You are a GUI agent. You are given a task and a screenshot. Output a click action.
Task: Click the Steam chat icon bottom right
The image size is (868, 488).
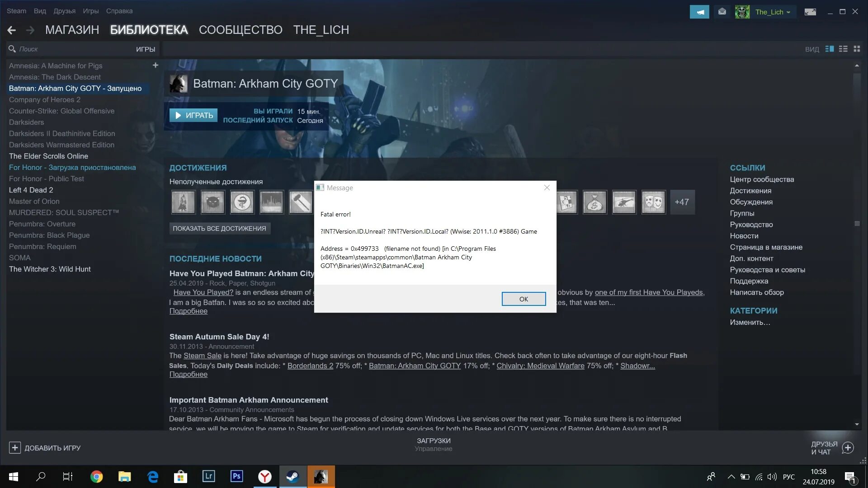point(847,447)
